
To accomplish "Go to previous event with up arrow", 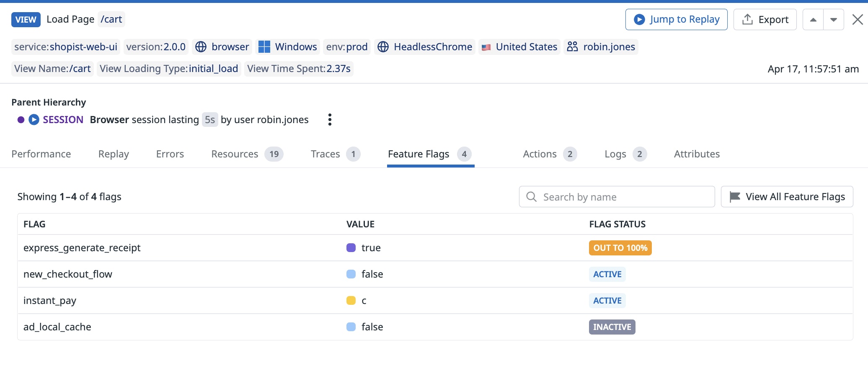I will click(813, 20).
